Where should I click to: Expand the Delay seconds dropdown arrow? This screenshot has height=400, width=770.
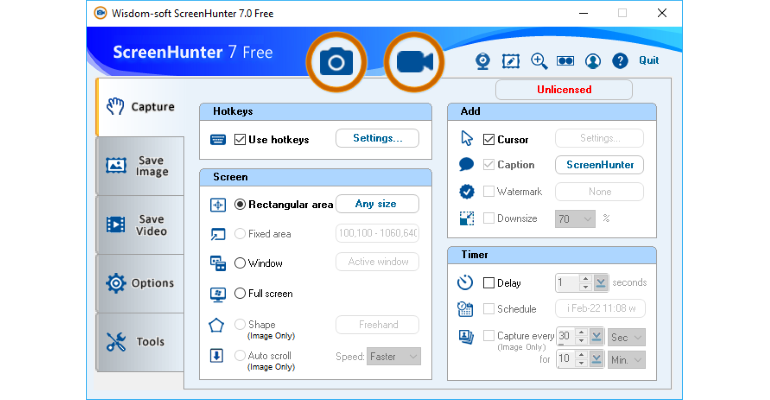click(600, 283)
